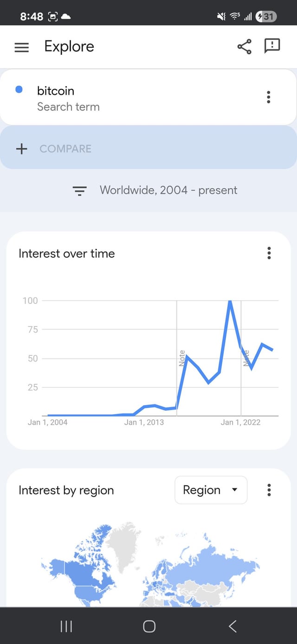The image size is (297, 644).
Task: Open Worldwide, 2004 - present filter
Action: (168, 190)
